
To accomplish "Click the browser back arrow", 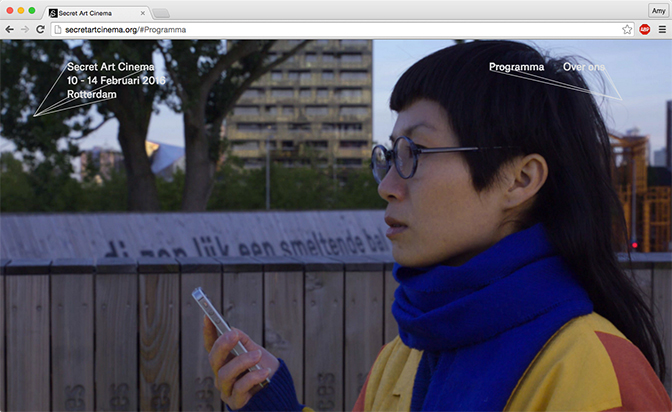I will [x=9, y=30].
